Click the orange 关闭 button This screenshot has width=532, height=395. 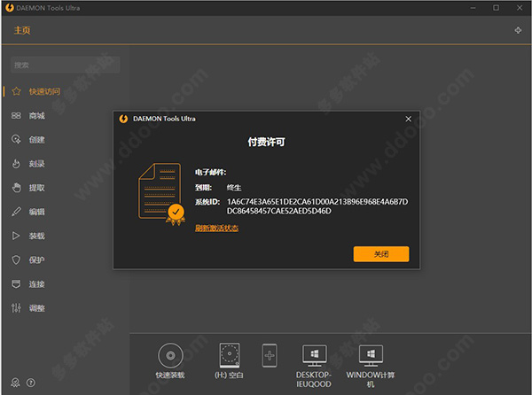(x=381, y=253)
